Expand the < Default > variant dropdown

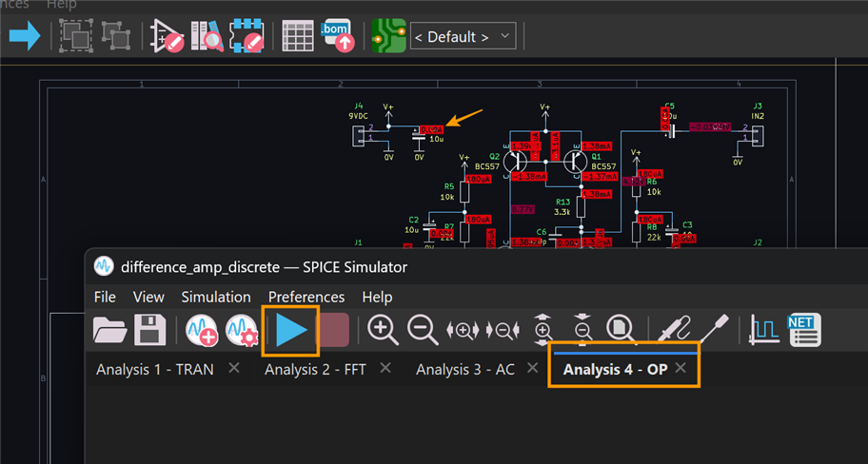point(463,36)
